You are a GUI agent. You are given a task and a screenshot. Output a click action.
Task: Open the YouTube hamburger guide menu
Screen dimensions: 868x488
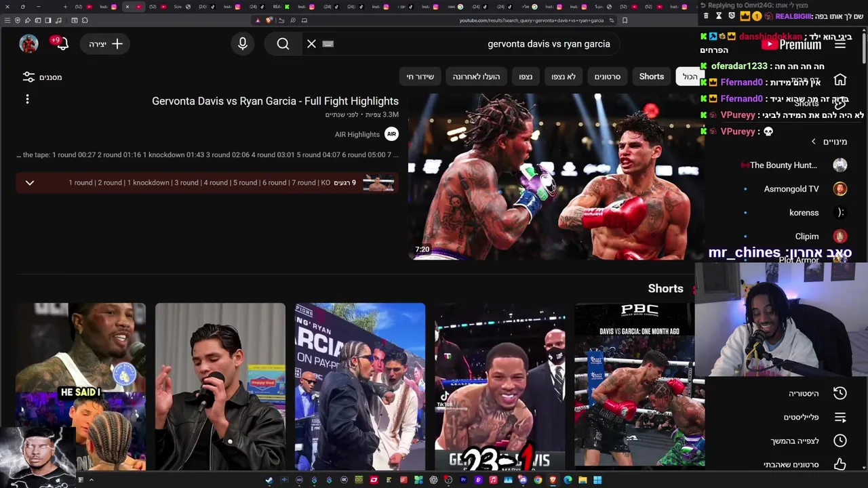point(840,44)
